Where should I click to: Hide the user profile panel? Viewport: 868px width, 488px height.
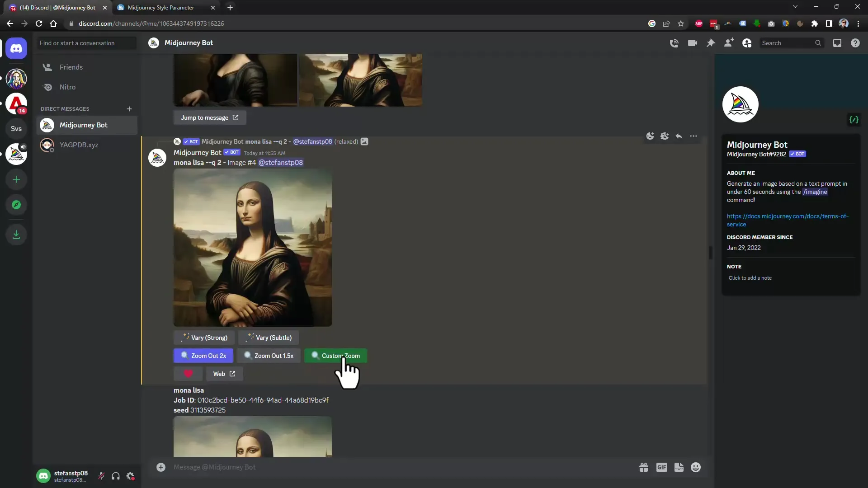[747, 43]
